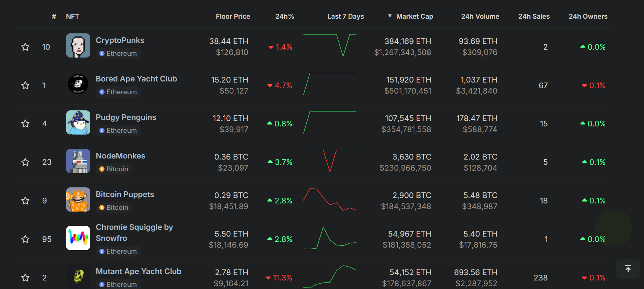Click the Chromie Squiggle rainbow icon

[78, 238]
